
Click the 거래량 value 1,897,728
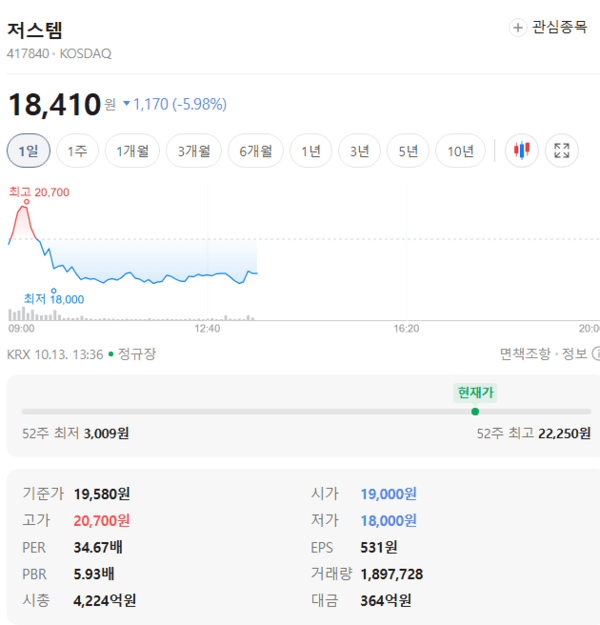point(391,574)
